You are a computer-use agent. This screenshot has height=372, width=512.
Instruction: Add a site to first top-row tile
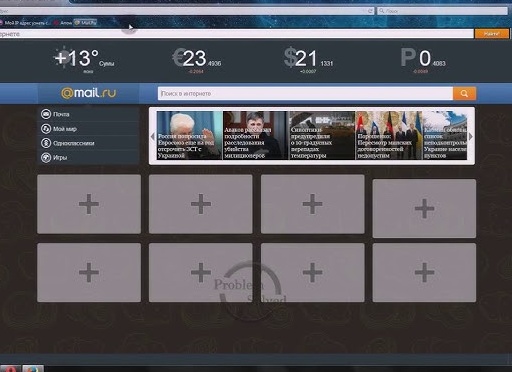(x=89, y=204)
